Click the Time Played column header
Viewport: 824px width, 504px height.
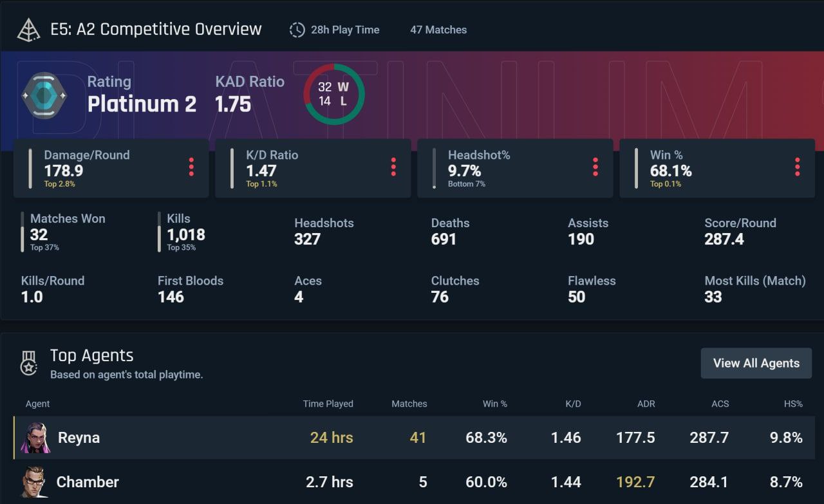coord(328,404)
